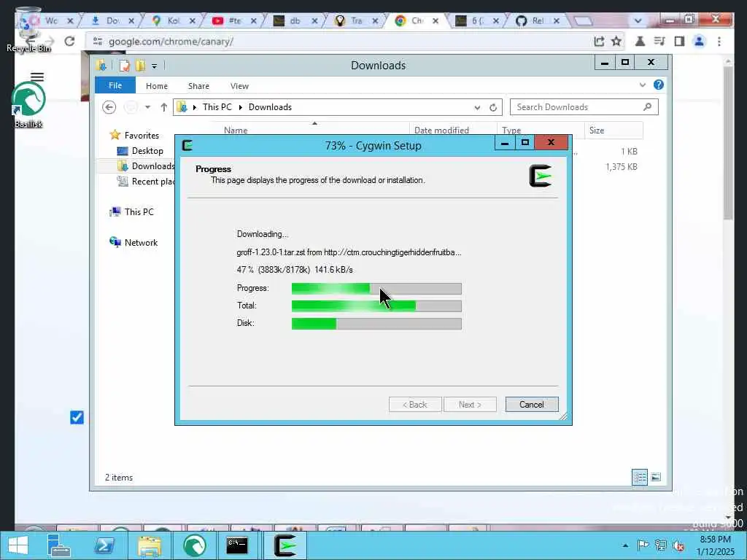Select This PC in navigation pane
This screenshot has width=747, height=560.
click(139, 212)
